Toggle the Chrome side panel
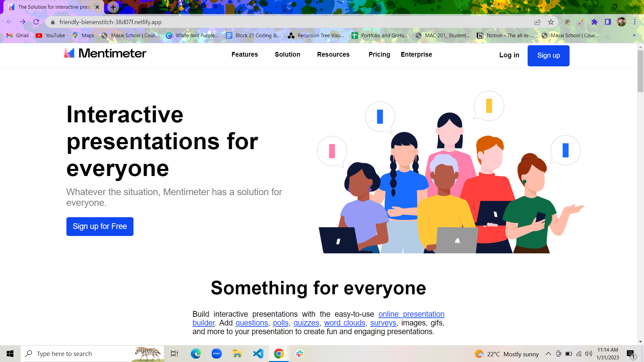The image size is (644, 362). (x=608, y=22)
